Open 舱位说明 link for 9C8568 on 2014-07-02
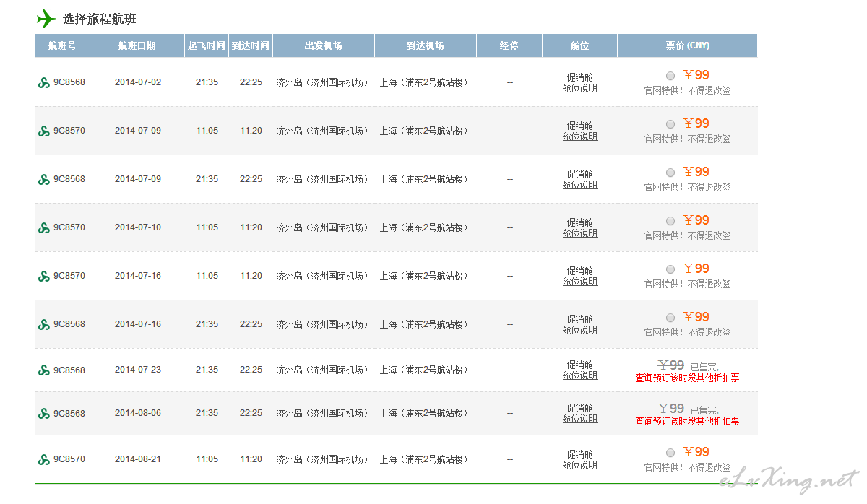Image resolution: width=867 pixels, height=504 pixels. [x=580, y=88]
